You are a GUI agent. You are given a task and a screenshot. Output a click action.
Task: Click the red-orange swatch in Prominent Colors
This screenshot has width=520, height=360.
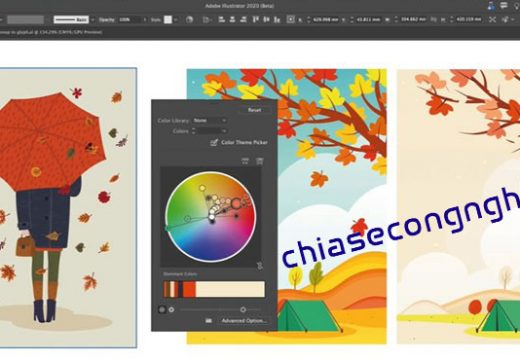click(189, 289)
